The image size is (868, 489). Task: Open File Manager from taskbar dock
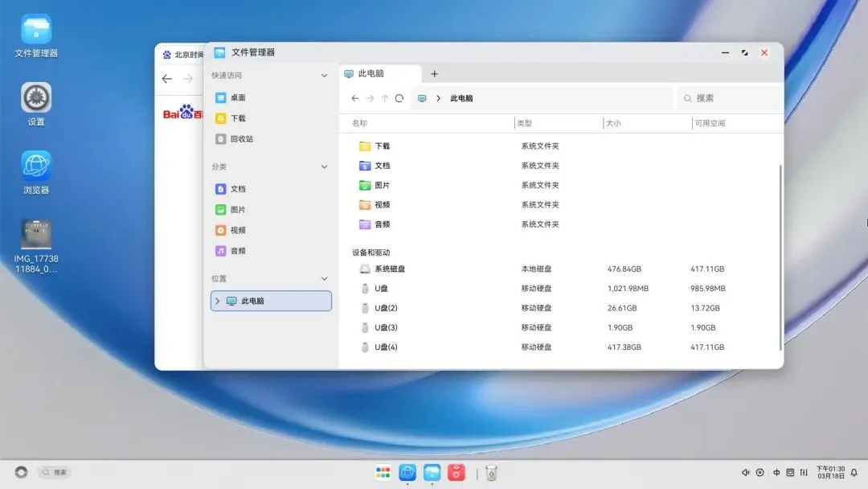click(x=432, y=472)
